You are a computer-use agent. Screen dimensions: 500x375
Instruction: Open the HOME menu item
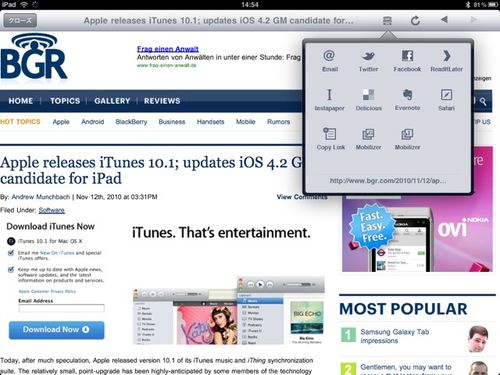(21, 101)
